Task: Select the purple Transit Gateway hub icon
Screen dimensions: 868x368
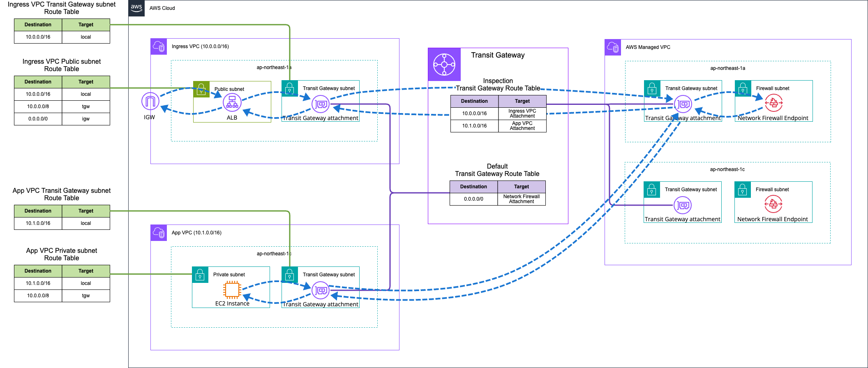Action: point(444,65)
